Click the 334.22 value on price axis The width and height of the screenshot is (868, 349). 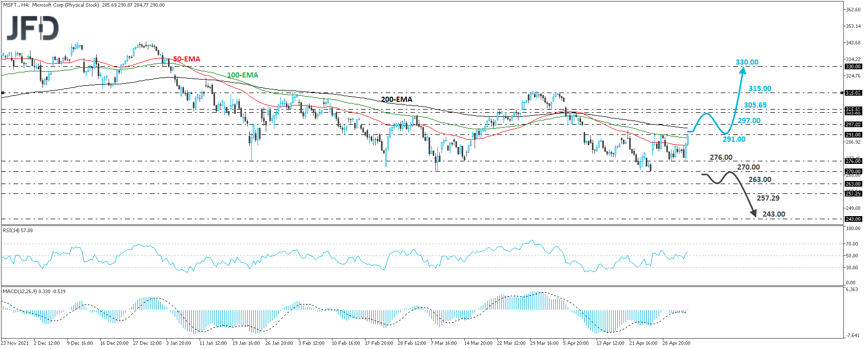(x=853, y=59)
